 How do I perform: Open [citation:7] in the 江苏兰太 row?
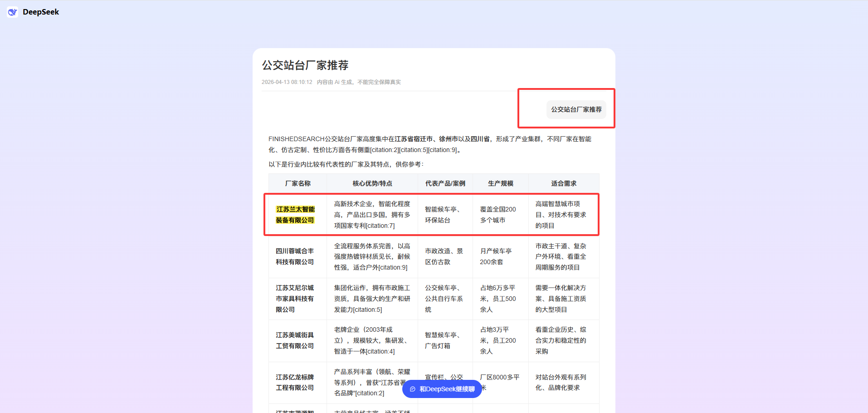pyautogui.click(x=380, y=226)
